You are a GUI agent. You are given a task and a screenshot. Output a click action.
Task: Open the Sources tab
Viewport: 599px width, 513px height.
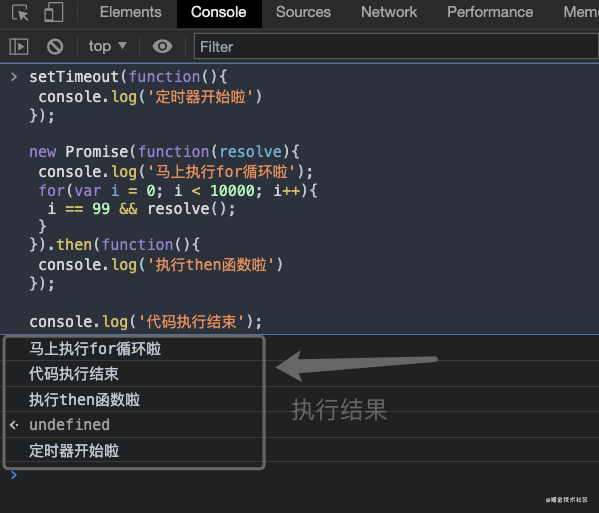tap(303, 12)
